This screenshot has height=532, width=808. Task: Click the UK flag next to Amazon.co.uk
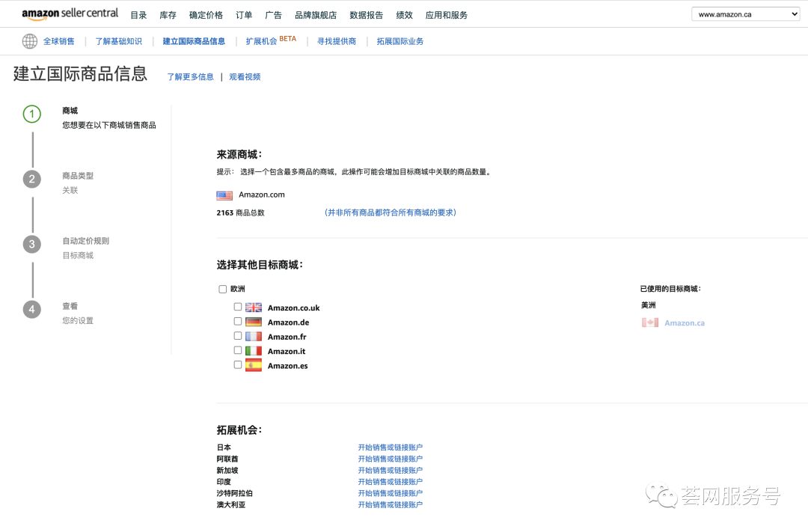[254, 307]
